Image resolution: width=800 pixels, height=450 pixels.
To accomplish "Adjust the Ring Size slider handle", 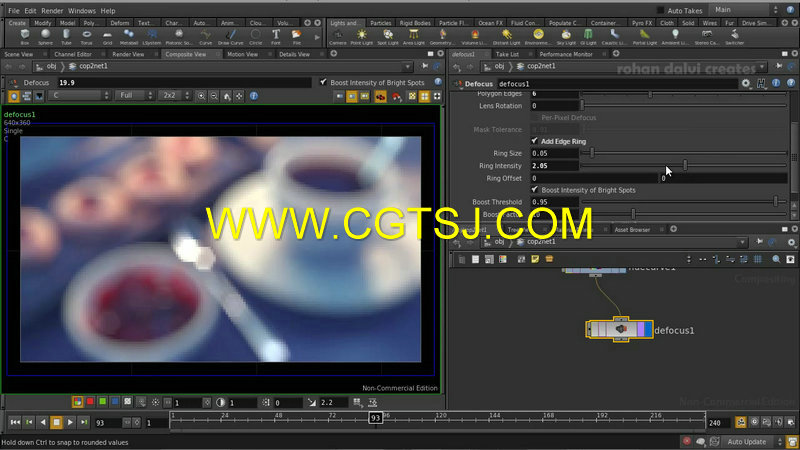I will pos(592,153).
